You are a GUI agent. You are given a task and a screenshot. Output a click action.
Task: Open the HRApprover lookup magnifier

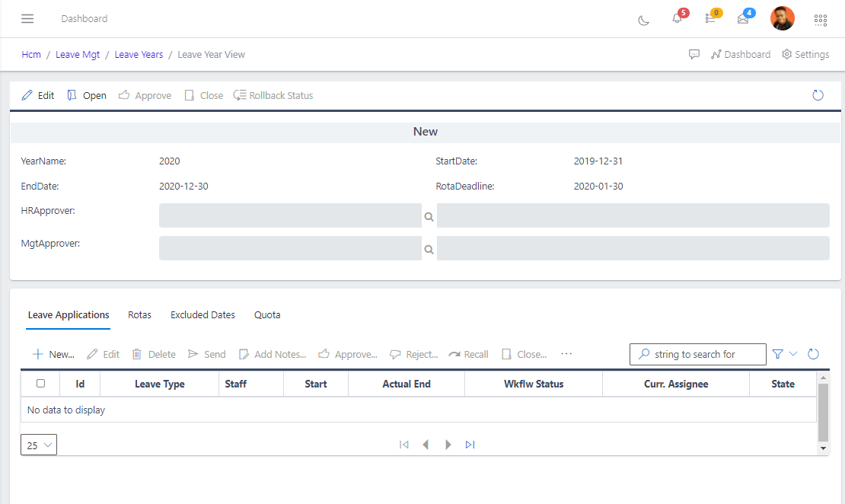click(x=429, y=216)
